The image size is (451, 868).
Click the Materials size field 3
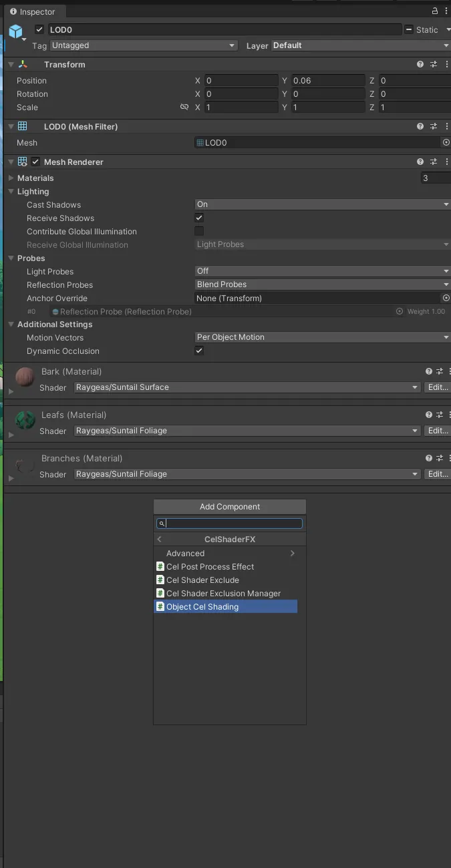(x=436, y=178)
